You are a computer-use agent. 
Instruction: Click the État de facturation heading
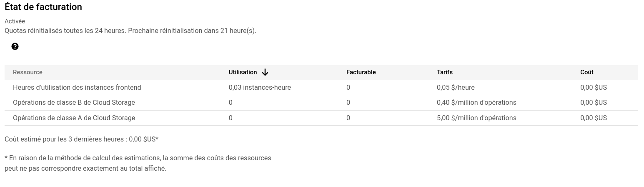pyautogui.click(x=43, y=7)
